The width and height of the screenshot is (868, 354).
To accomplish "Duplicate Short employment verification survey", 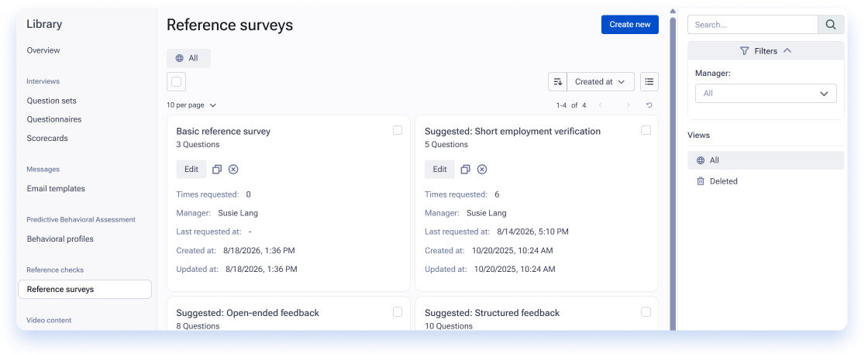I will coord(466,170).
